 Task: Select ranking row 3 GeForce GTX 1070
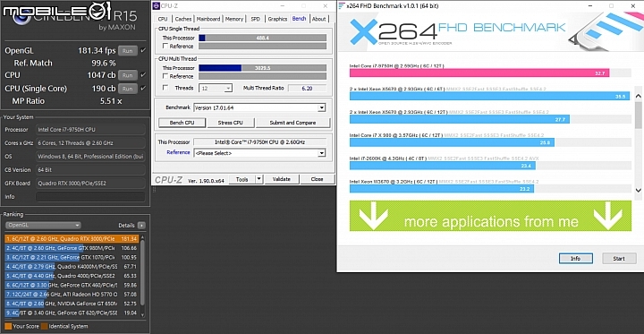click(72, 258)
